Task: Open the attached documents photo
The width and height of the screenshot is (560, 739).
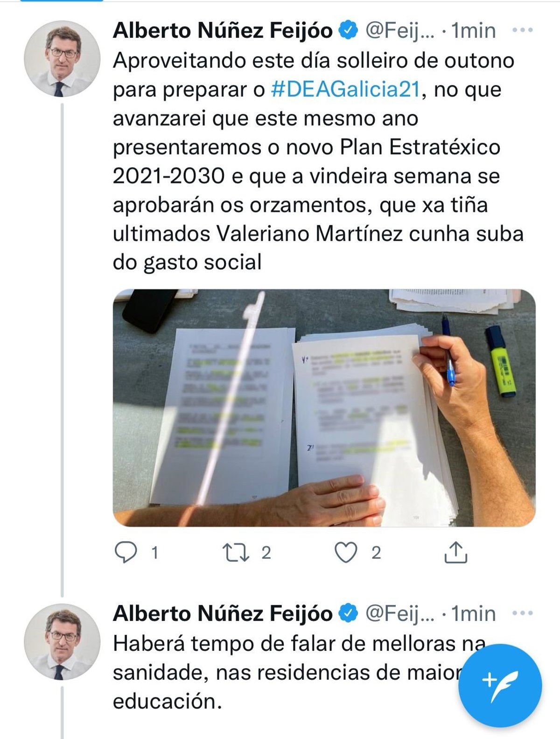Action: 324,408
